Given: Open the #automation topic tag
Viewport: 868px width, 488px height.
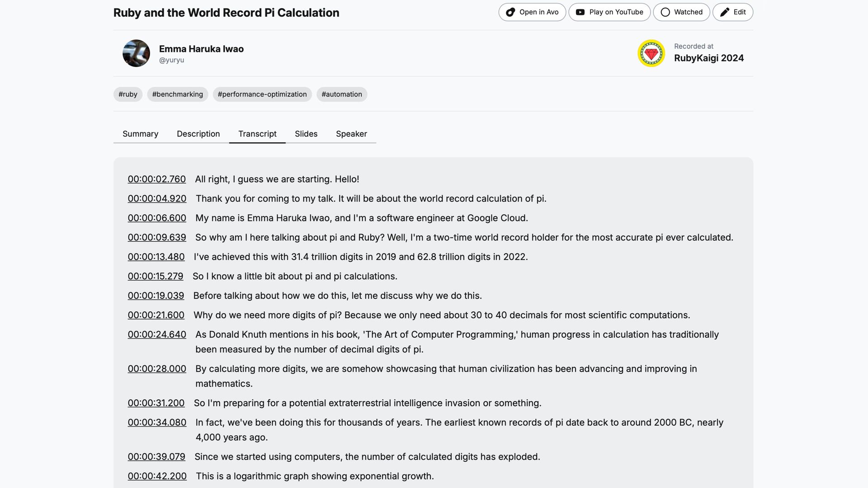Looking at the screenshot, I should pos(342,94).
